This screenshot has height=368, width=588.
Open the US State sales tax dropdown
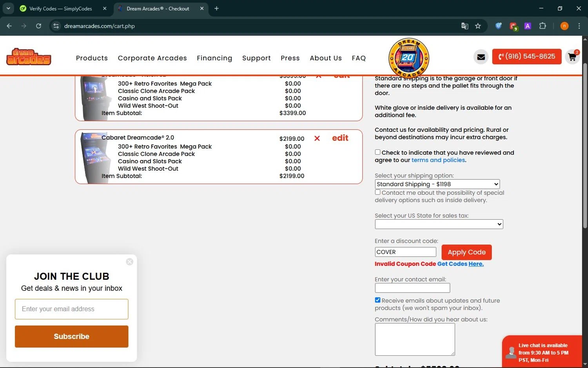(439, 224)
